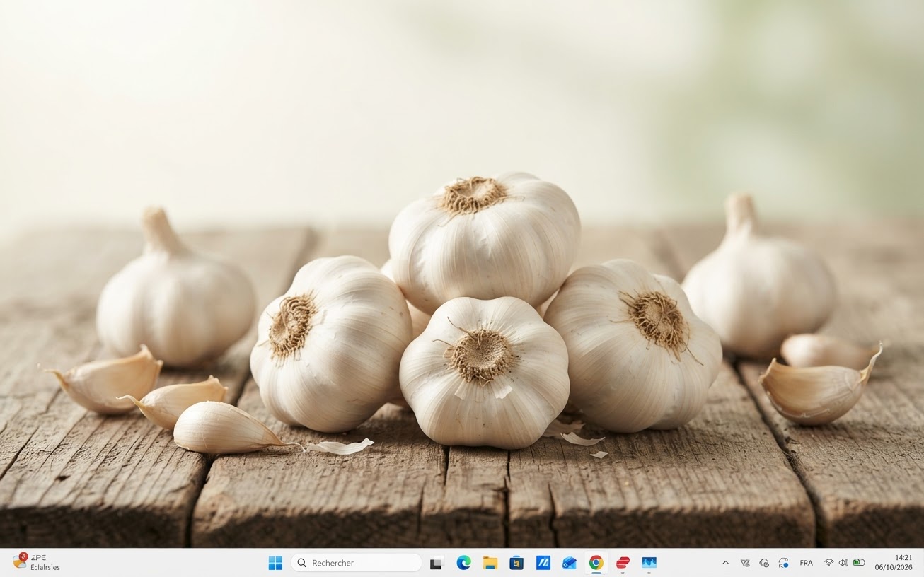
Task: Open the dark blue store bag app
Action: (x=516, y=563)
